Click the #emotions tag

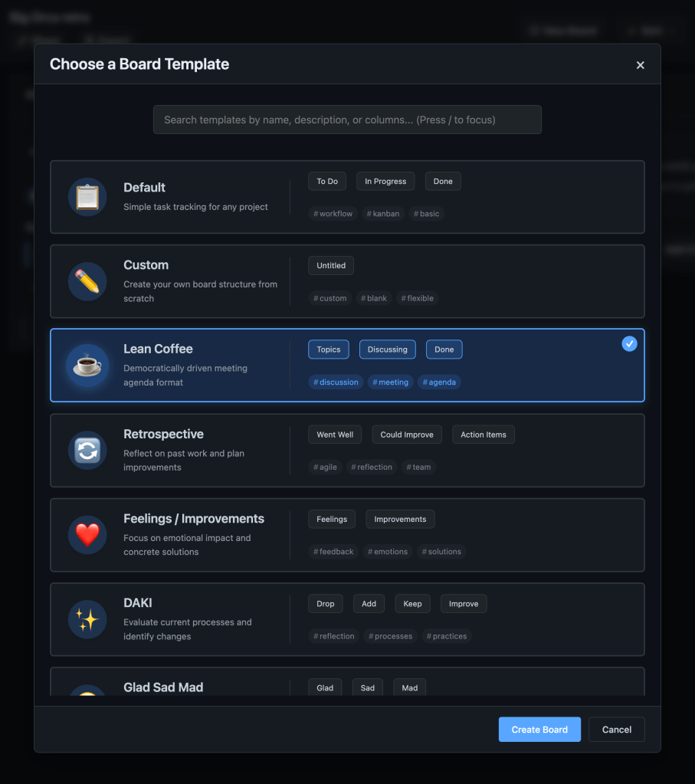(x=387, y=552)
